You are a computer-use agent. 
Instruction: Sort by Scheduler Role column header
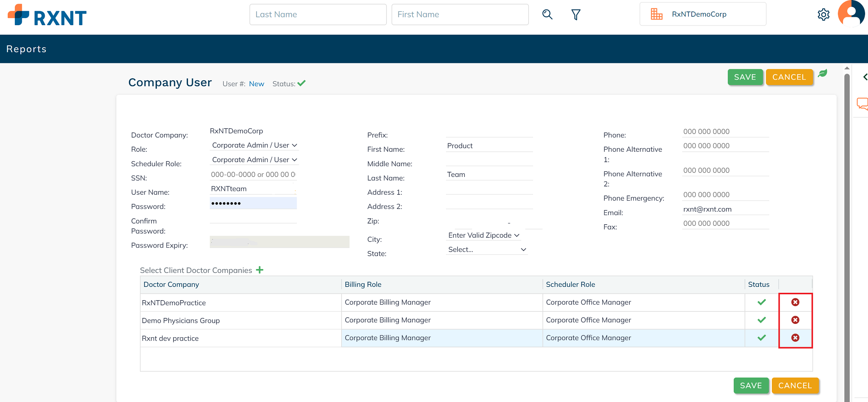pyautogui.click(x=644, y=284)
